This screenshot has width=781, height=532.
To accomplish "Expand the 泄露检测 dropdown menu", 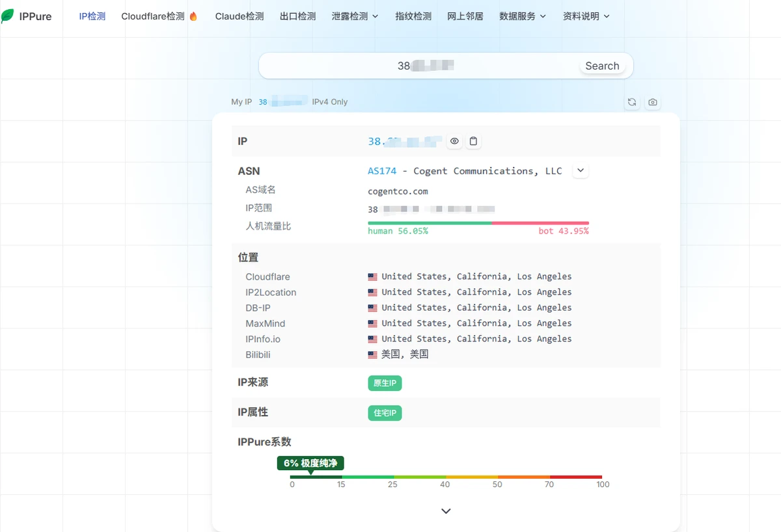I will click(x=355, y=16).
